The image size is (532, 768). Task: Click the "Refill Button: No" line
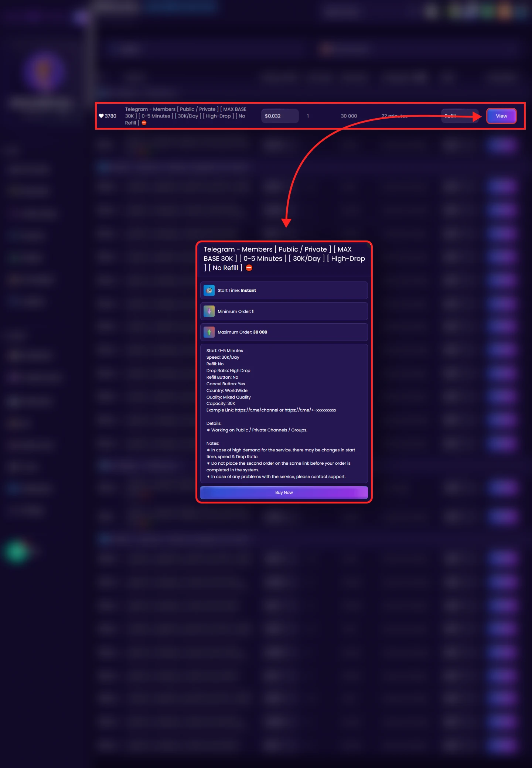tap(222, 377)
